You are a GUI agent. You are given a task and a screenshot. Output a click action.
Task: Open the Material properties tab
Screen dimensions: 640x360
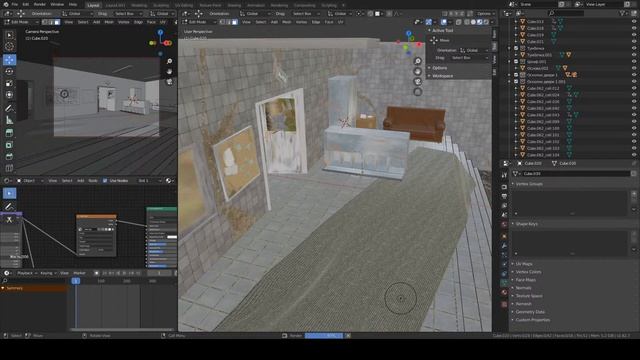pyautogui.click(x=504, y=292)
